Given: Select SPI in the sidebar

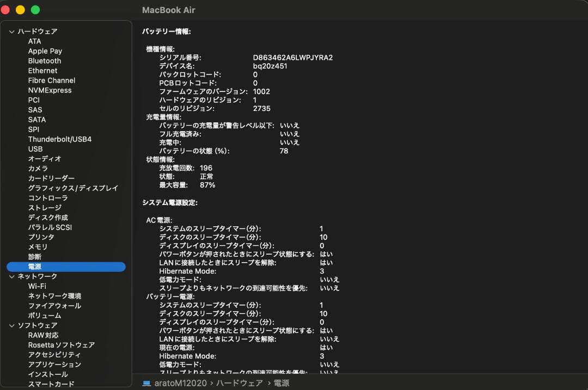Looking at the screenshot, I should 33,129.
